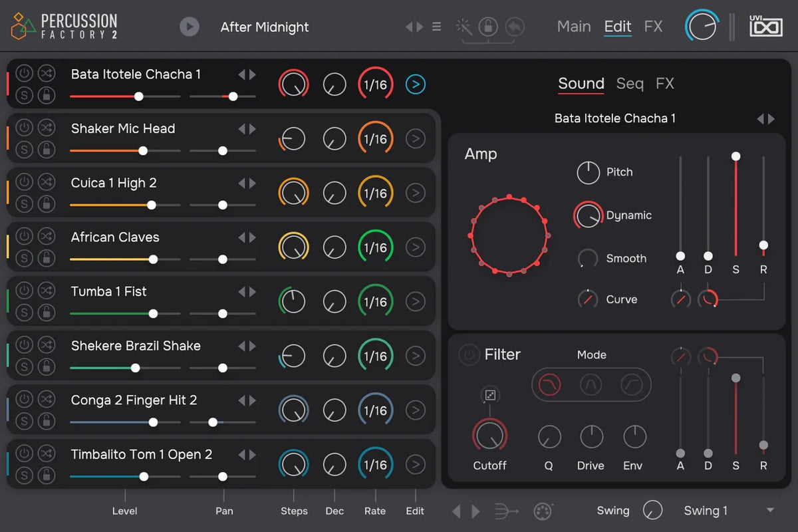Enable the Filter power button
The width and height of the screenshot is (798, 532).
[x=469, y=355]
